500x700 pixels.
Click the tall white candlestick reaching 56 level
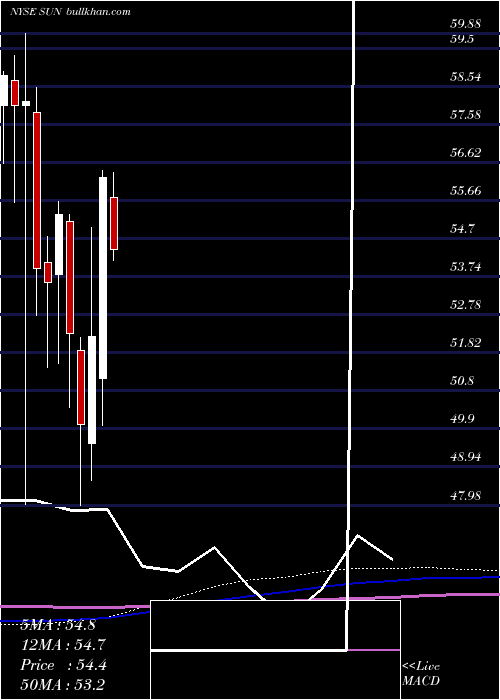103,278
